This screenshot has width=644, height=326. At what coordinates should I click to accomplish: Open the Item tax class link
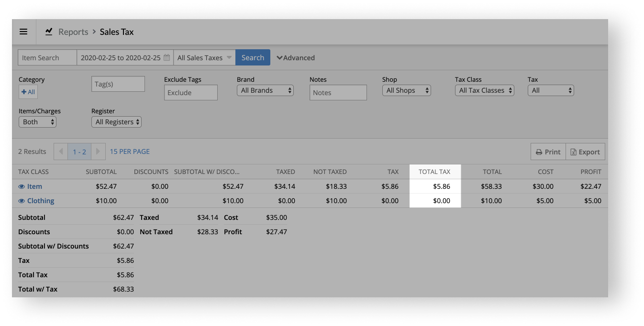click(x=34, y=186)
